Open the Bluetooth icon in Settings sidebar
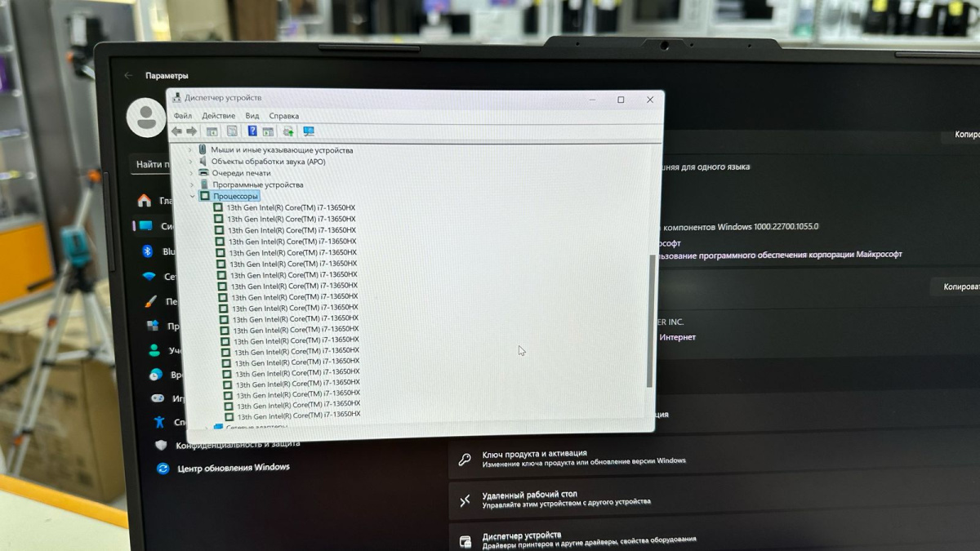Viewport: 980px width, 551px height. (x=148, y=251)
